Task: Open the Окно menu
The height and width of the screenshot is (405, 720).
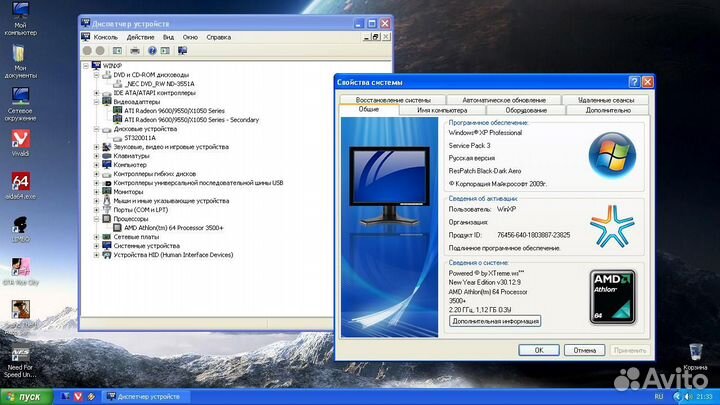Action: click(x=190, y=37)
